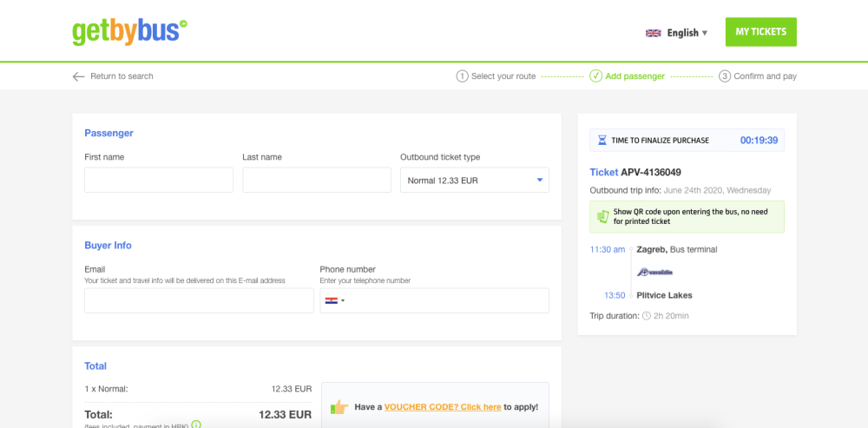Click the trip duration clock icon
Screen dimensions: 868x428
[x=646, y=316]
